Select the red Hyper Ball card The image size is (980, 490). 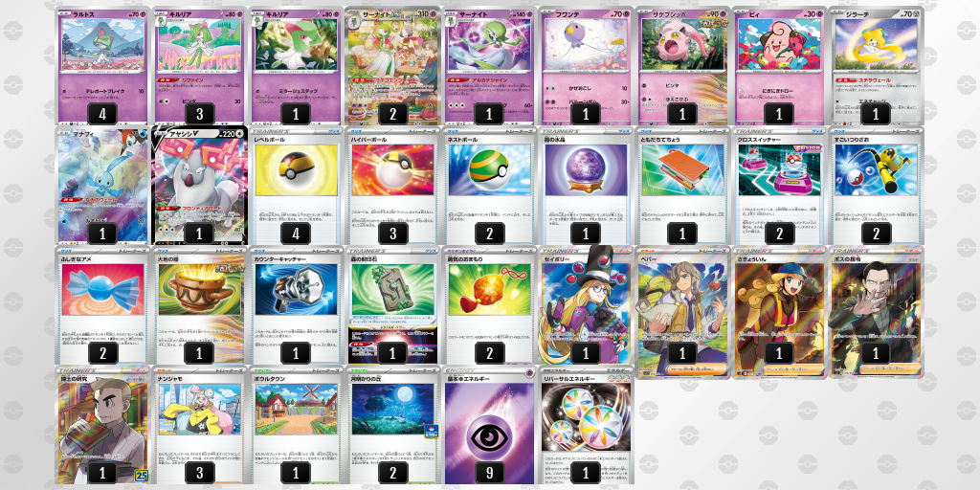(392, 186)
